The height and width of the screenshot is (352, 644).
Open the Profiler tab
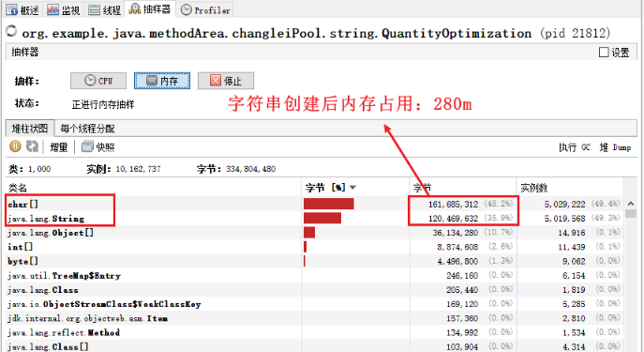[205, 9]
